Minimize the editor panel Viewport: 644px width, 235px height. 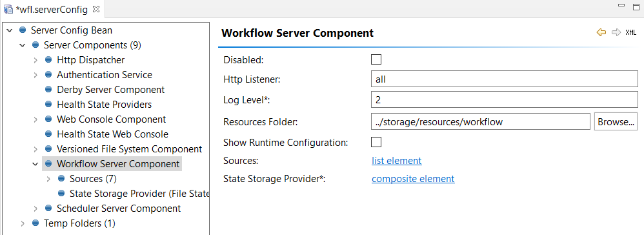[621, 6]
